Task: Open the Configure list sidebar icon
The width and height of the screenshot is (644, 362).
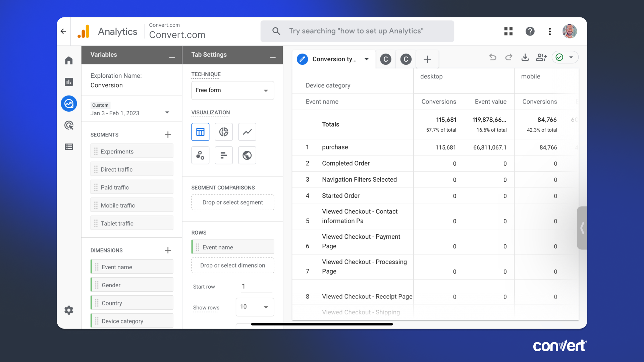Action: click(69, 147)
